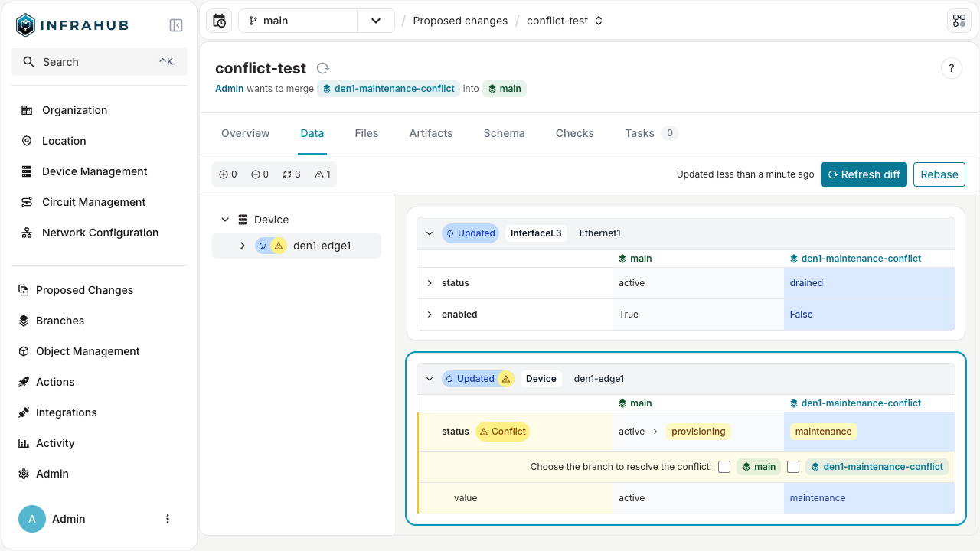This screenshot has width=980, height=551.
Task: Click the updated changes counter icon showing 3
Action: point(286,174)
